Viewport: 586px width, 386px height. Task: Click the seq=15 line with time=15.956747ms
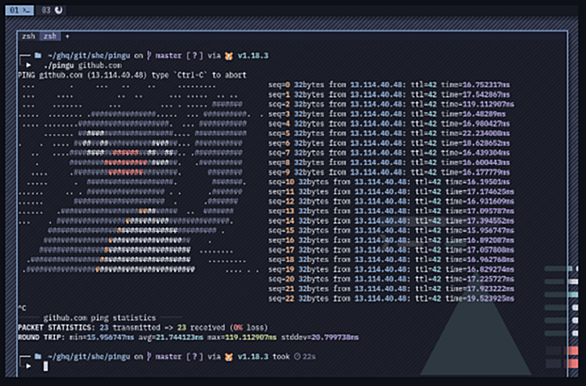[391, 231]
